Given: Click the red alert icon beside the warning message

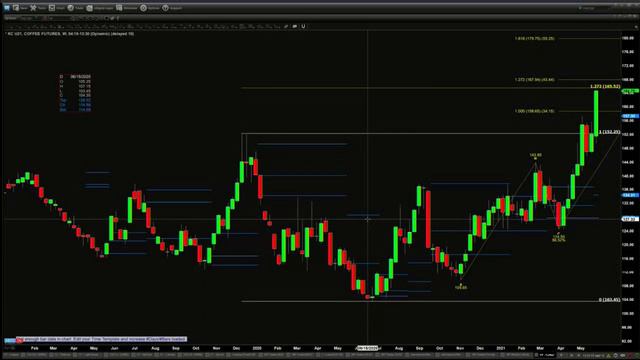Looking at the screenshot, I should [19, 340].
